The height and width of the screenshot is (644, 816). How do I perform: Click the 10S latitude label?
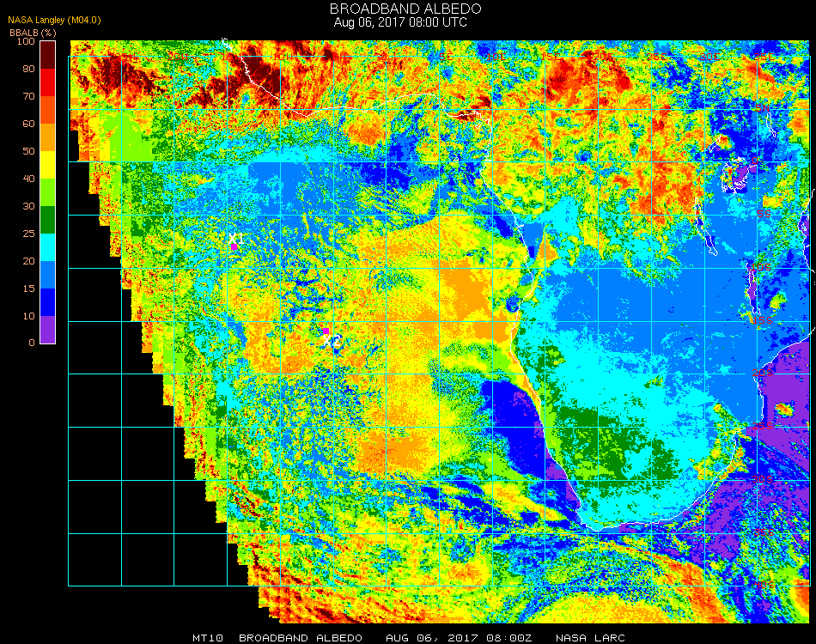pos(761,267)
